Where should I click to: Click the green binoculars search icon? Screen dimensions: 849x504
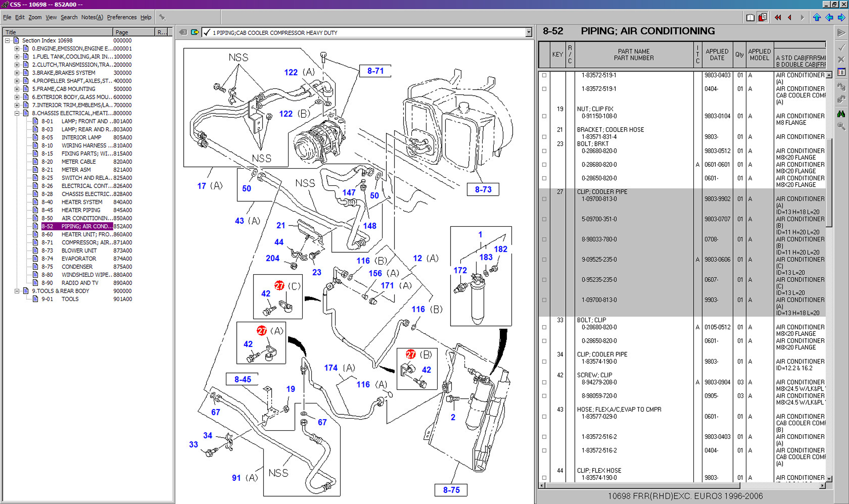841,114
